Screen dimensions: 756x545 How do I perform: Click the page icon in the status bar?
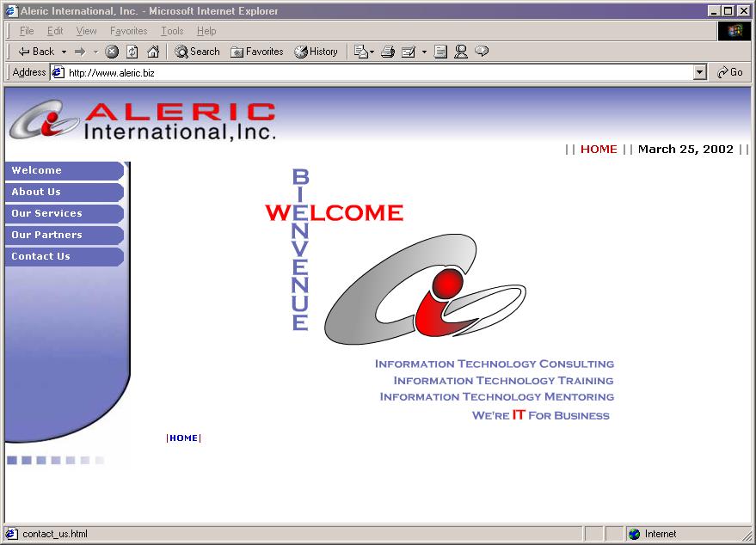tap(11, 534)
